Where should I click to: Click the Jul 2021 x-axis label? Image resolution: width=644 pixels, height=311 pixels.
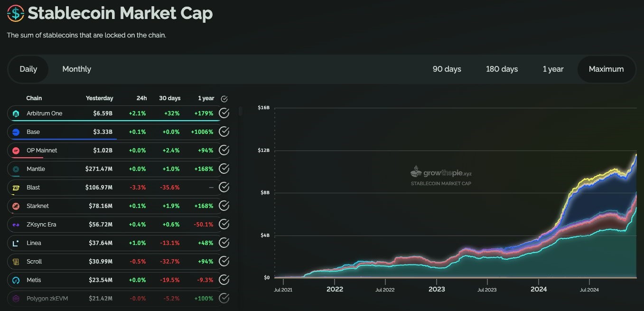pyautogui.click(x=284, y=289)
